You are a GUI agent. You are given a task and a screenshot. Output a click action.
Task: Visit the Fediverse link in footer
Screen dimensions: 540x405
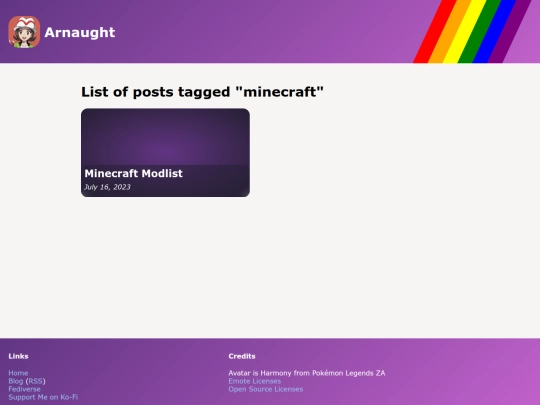point(24,389)
